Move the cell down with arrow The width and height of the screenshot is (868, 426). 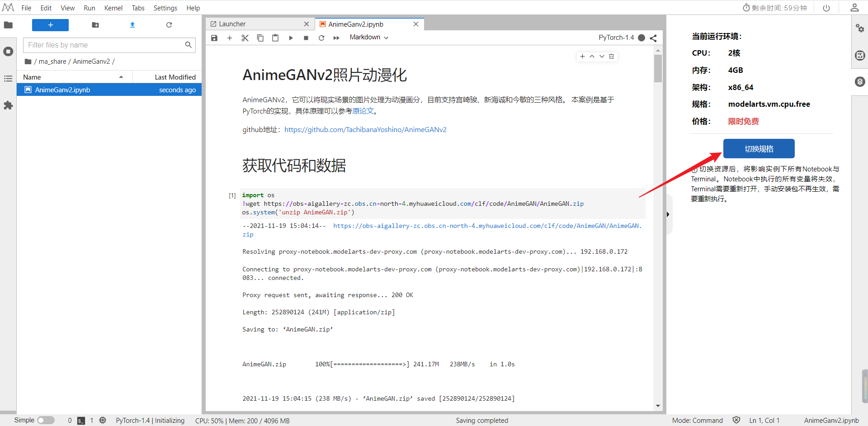pos(602,57)
